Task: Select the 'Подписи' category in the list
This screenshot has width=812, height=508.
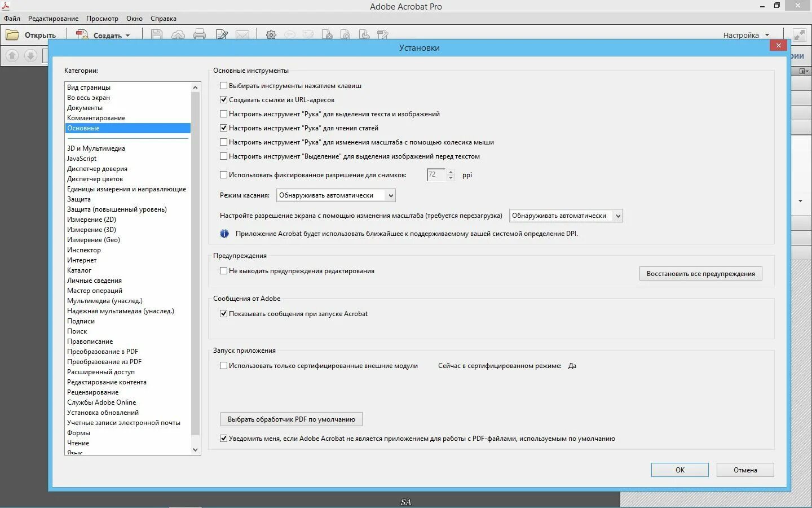Action: (x=81, y=321)
